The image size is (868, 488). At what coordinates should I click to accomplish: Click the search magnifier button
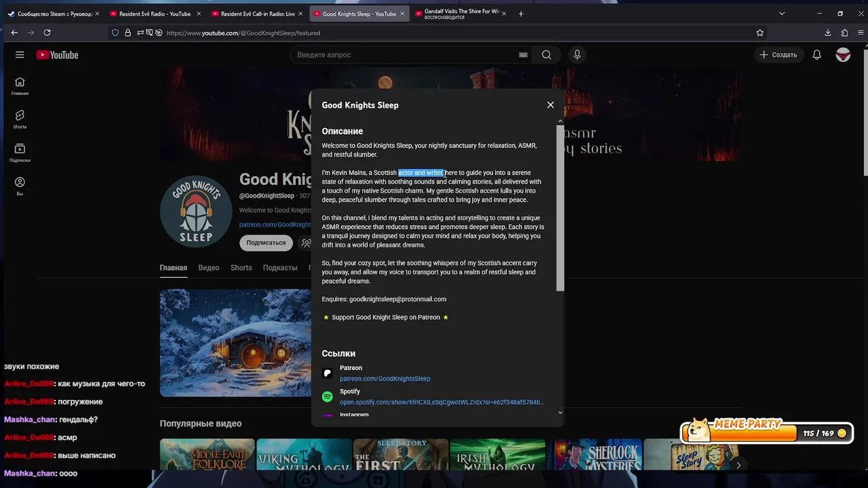547,55
